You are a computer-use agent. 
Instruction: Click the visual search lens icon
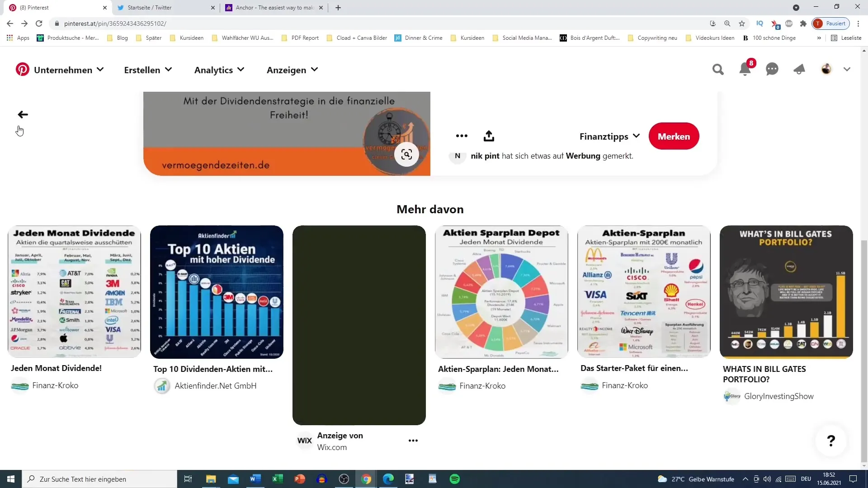coord(406,155)
